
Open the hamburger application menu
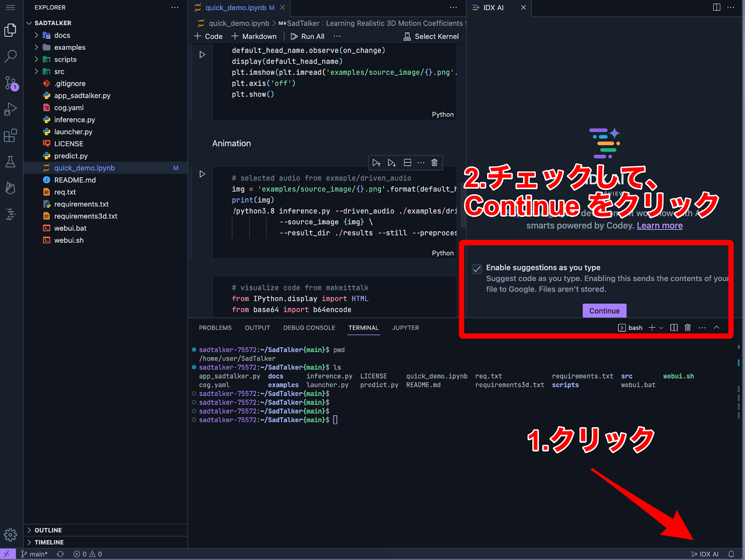pyautogui.click(x=10, y=7)
